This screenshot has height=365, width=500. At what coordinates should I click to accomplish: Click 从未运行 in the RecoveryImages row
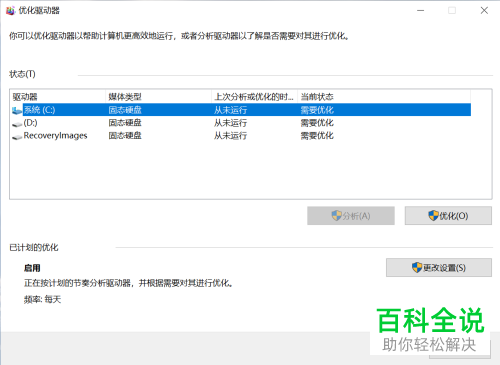pos(230,135)
